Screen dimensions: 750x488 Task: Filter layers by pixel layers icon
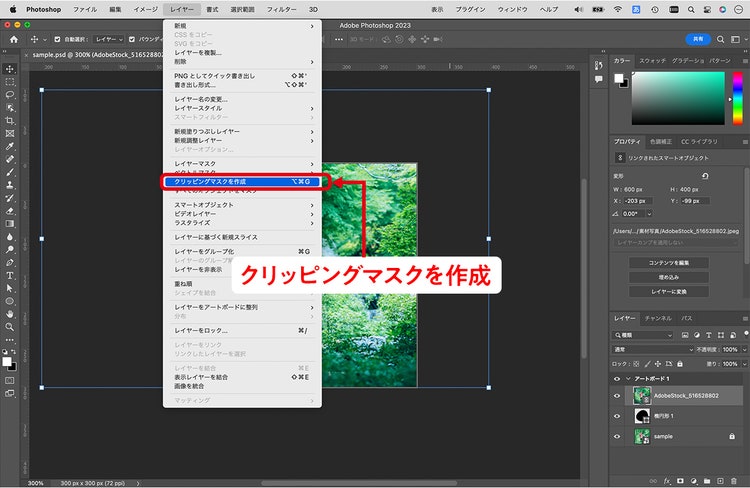coord(685,335)
